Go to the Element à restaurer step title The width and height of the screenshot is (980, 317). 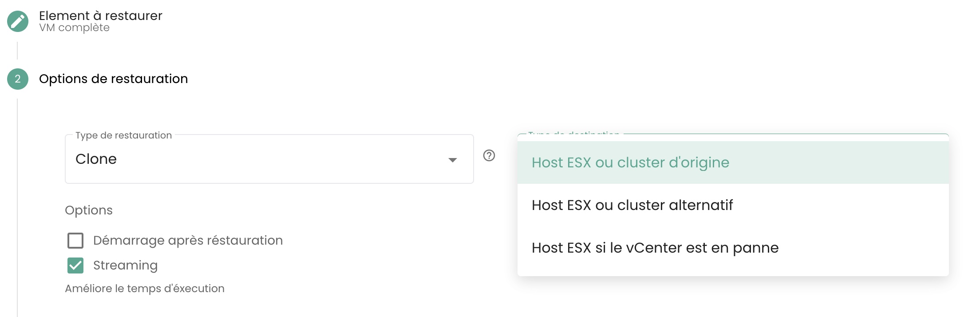[101, 16]
